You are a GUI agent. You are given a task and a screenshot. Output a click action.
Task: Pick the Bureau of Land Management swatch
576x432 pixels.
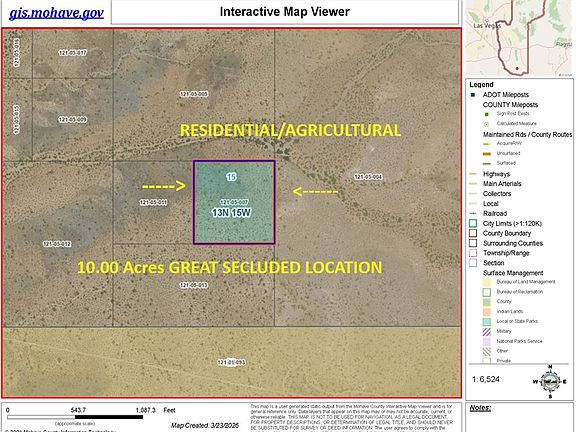pyautogui.click(x=487, y=282)
